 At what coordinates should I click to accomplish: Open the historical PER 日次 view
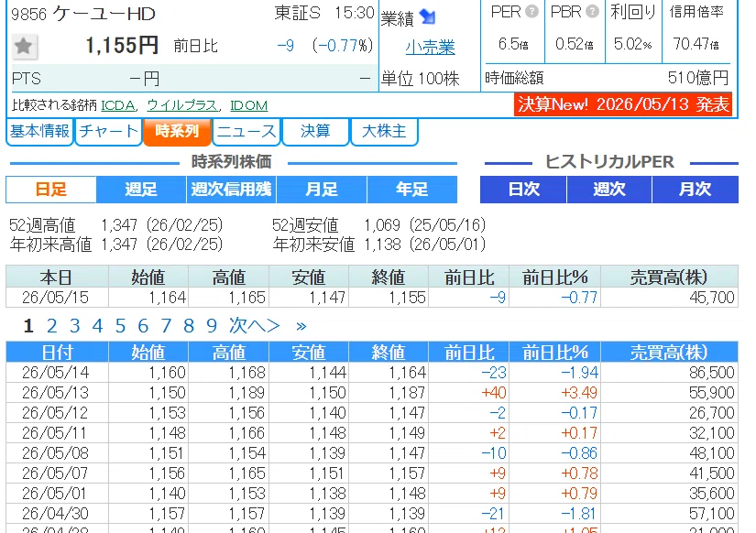pyautogui.click(x=523, y=190)
